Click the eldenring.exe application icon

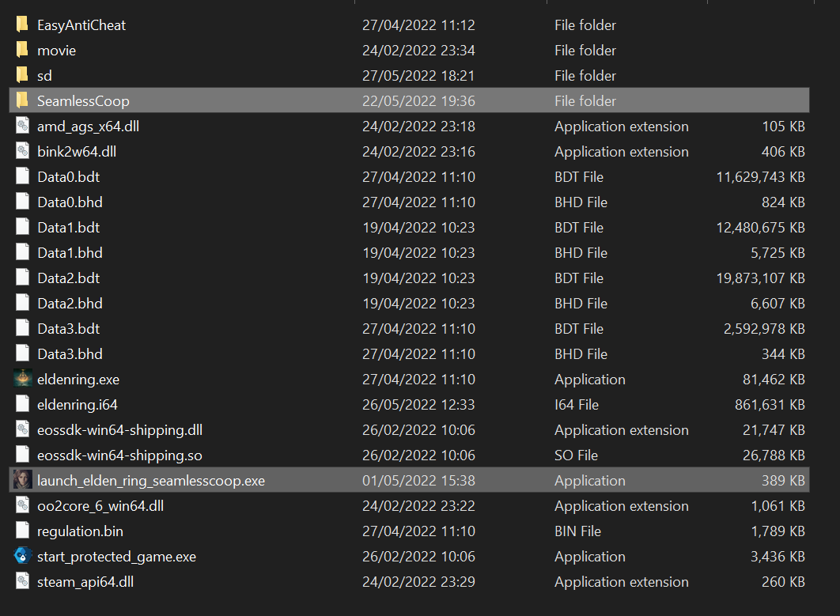(22, 380)
